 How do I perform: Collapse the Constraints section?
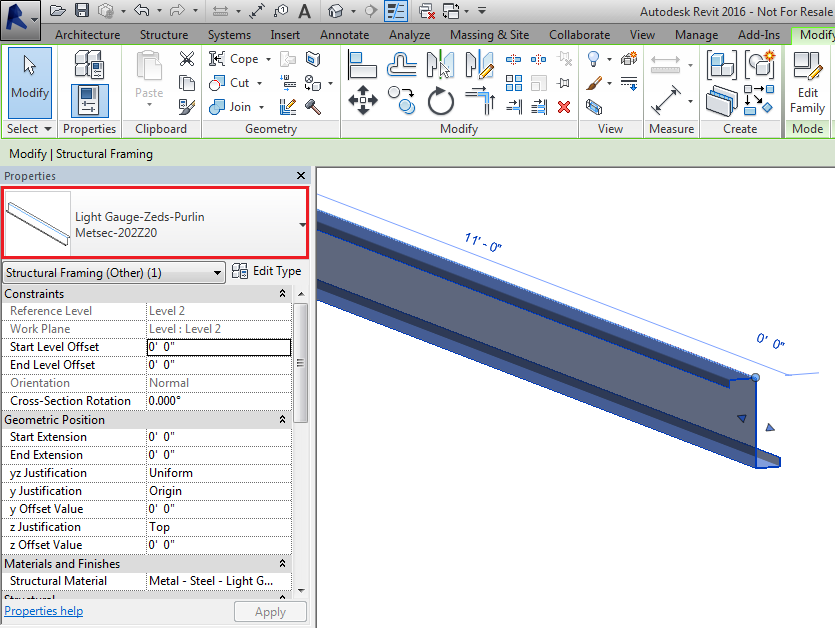282,293
